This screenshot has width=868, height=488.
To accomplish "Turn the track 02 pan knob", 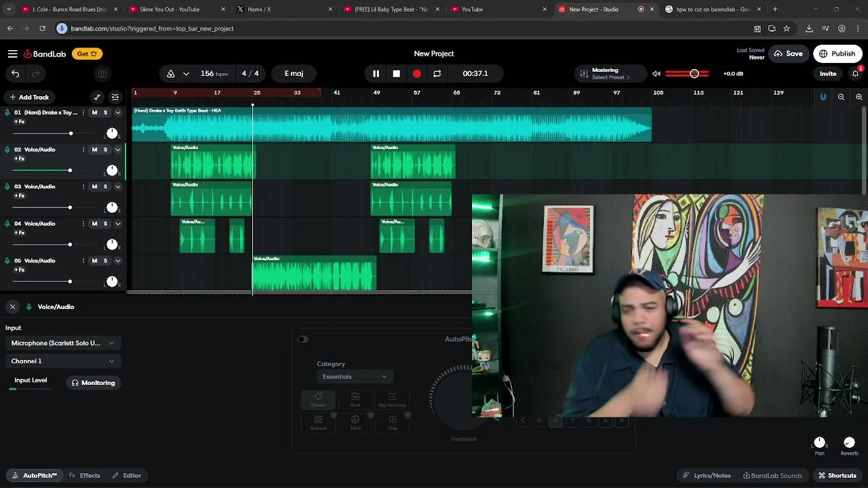I will pos(112,170).
